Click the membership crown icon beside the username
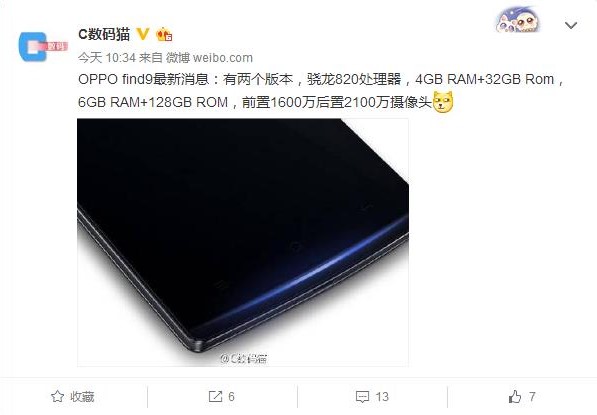 [164, 35]
